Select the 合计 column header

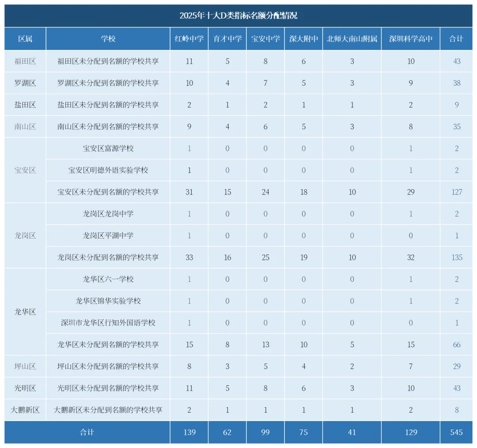[456, 38]
